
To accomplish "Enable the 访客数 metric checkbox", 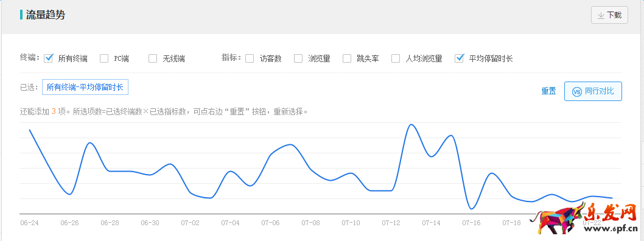I will 250,58.
